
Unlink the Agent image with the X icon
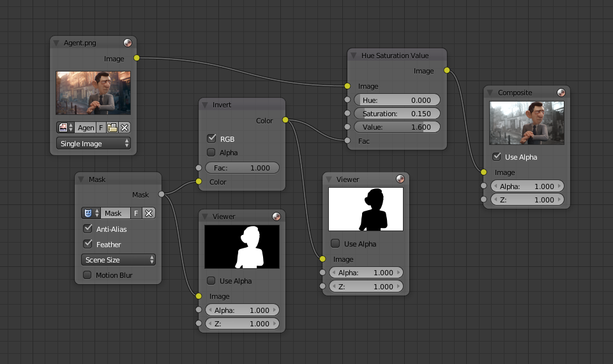125,128
